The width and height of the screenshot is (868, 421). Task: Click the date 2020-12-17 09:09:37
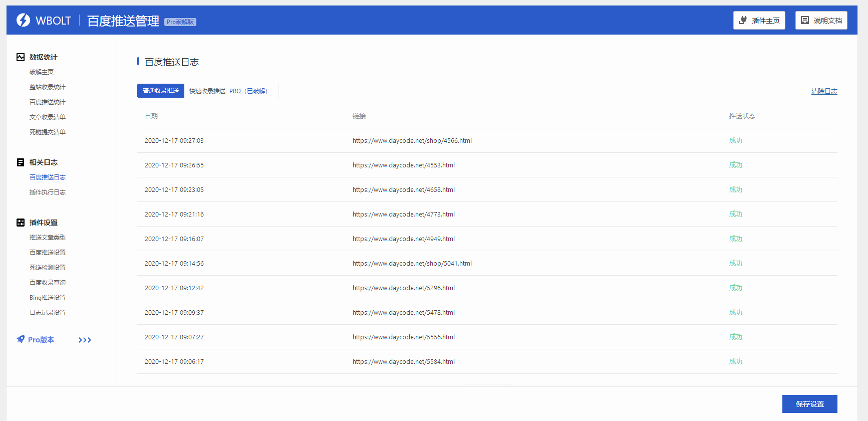[x=174, y=313]
